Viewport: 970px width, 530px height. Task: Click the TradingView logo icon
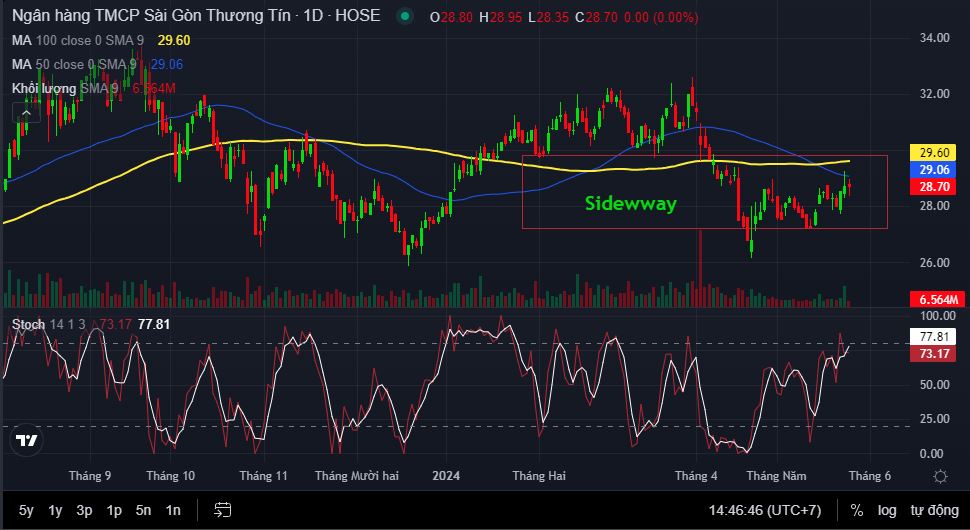pos(27,441)
